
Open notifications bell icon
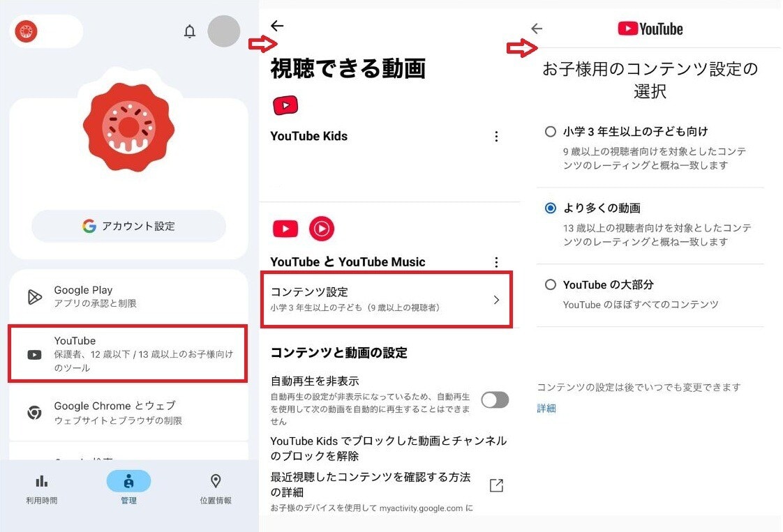[x=189, y=31]
